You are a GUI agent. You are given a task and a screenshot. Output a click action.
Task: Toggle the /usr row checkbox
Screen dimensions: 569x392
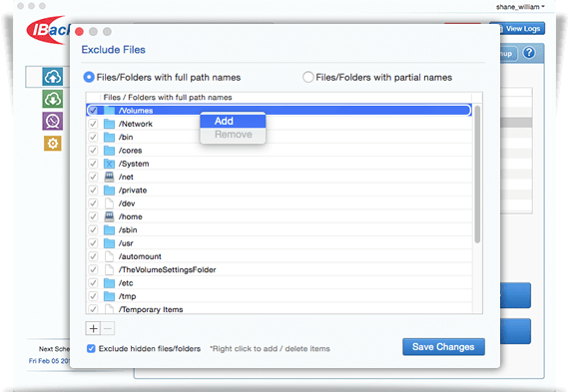[x=93, y=243]
